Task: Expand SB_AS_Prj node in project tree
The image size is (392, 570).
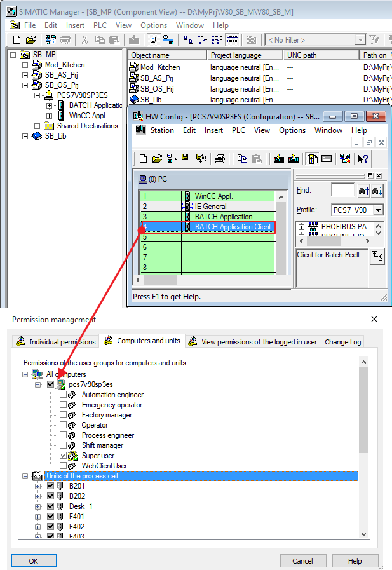Action: tap(25, 75)
